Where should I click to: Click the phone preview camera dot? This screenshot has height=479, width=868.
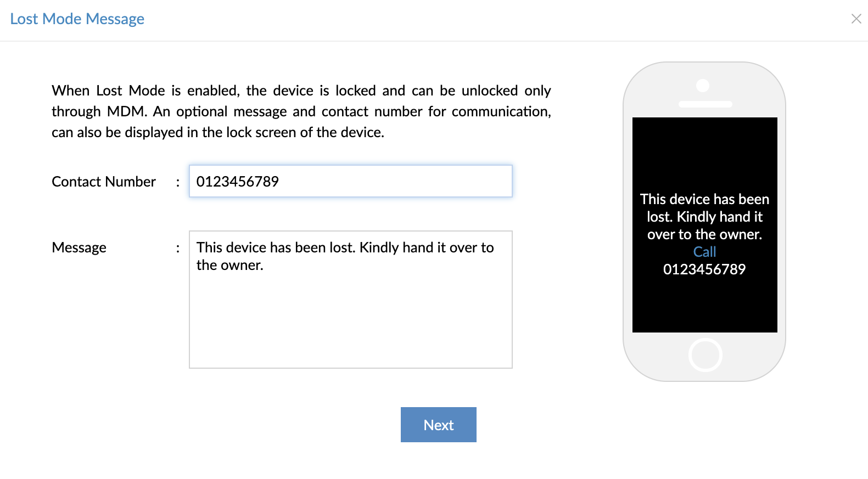[703, 86]
